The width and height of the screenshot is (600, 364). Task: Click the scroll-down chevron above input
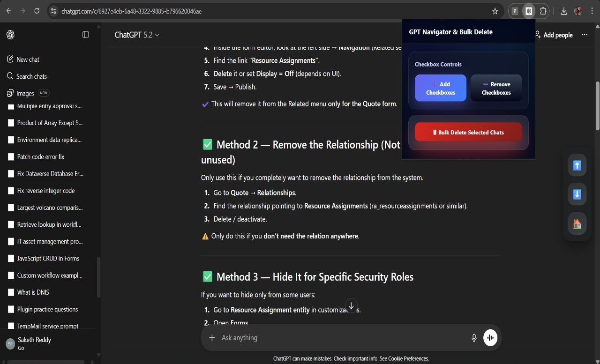click(x=351, y=305)
